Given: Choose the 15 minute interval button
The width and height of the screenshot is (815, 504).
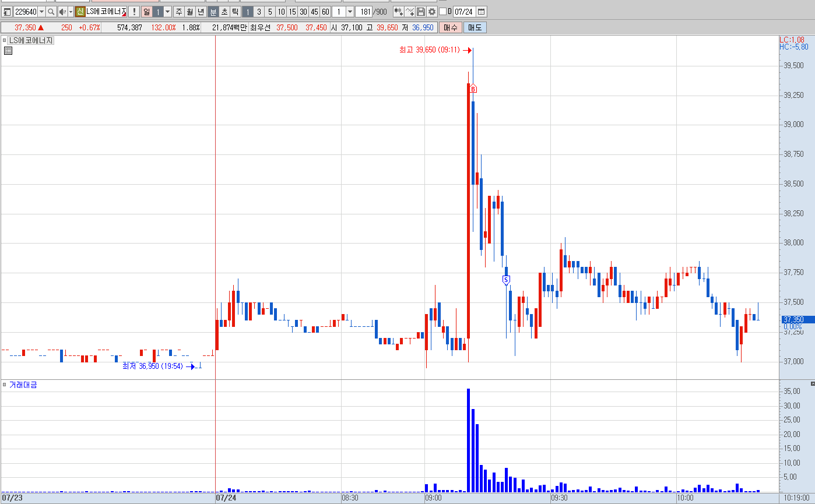Looking at the screenshot, I should pos(292,12).
